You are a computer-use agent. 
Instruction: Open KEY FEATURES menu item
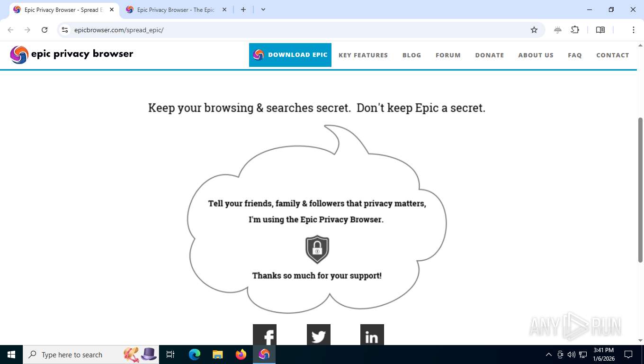click(x=363, y=55)
